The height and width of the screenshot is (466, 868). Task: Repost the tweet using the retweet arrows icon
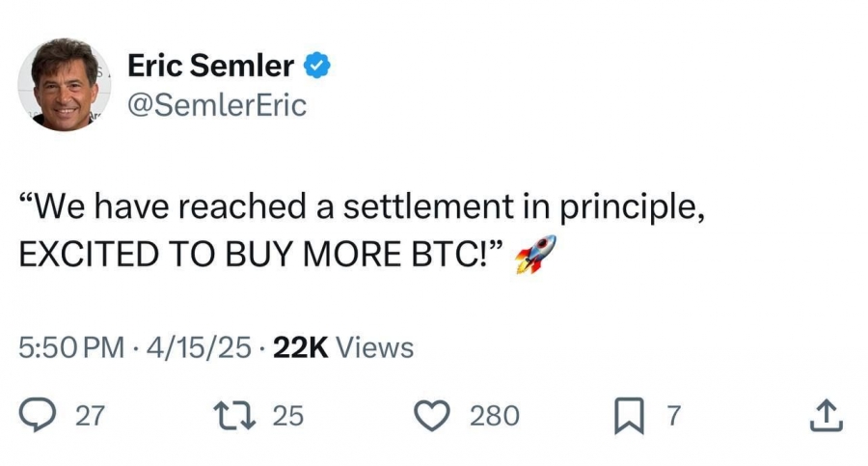click(235, 416)
